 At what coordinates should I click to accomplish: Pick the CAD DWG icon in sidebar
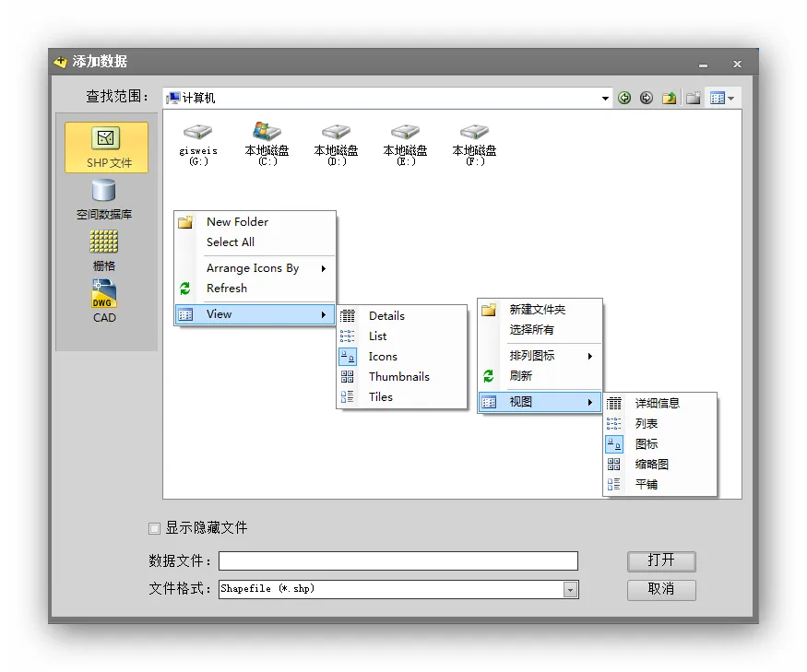(104, 301)
